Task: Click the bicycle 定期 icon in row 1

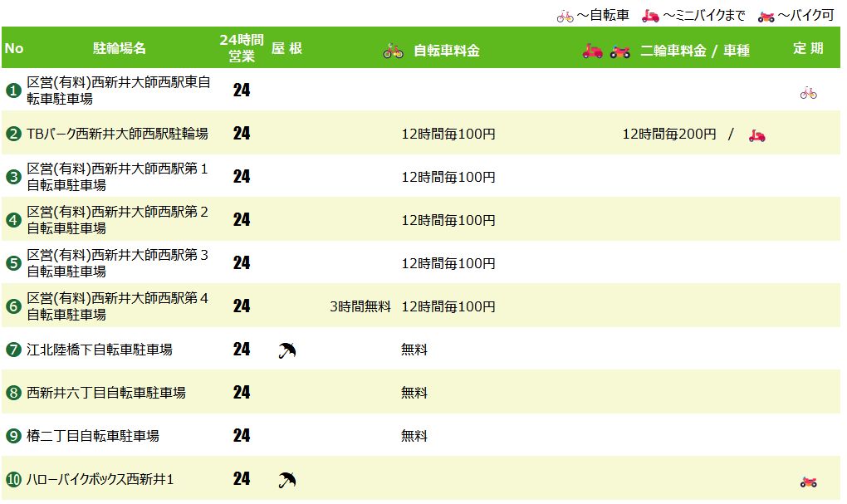Action: tap(808, 93)
